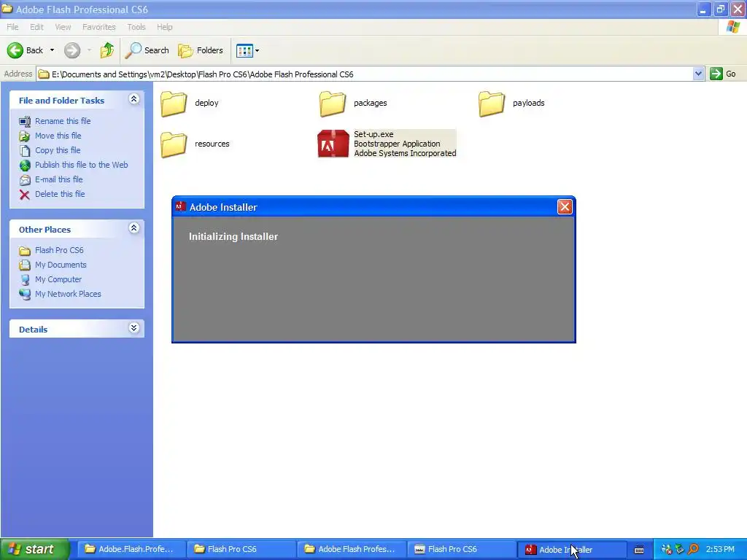The height and width of the screenshot is (560, 747).
Task: Click the greyed Forward arrow icon
Action: (72, 50)
